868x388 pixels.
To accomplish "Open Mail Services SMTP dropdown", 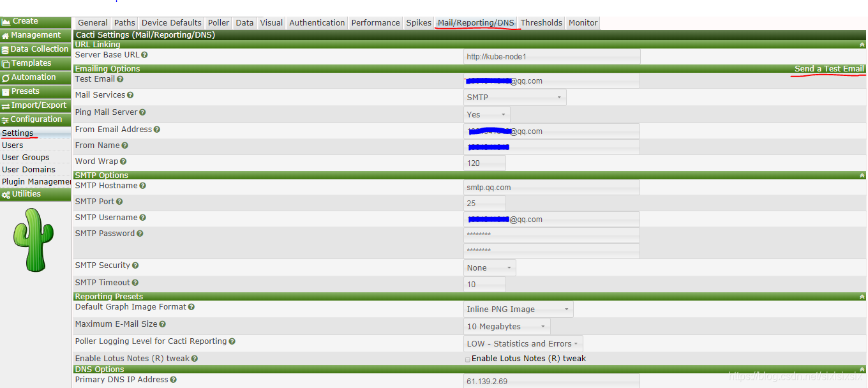I will click(514, 98).
